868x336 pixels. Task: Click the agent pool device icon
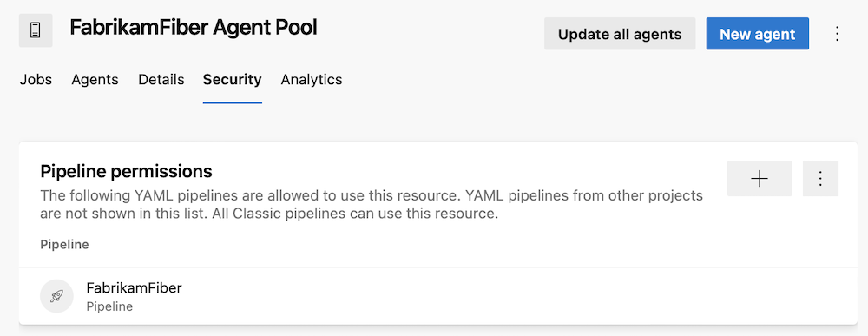36,30
